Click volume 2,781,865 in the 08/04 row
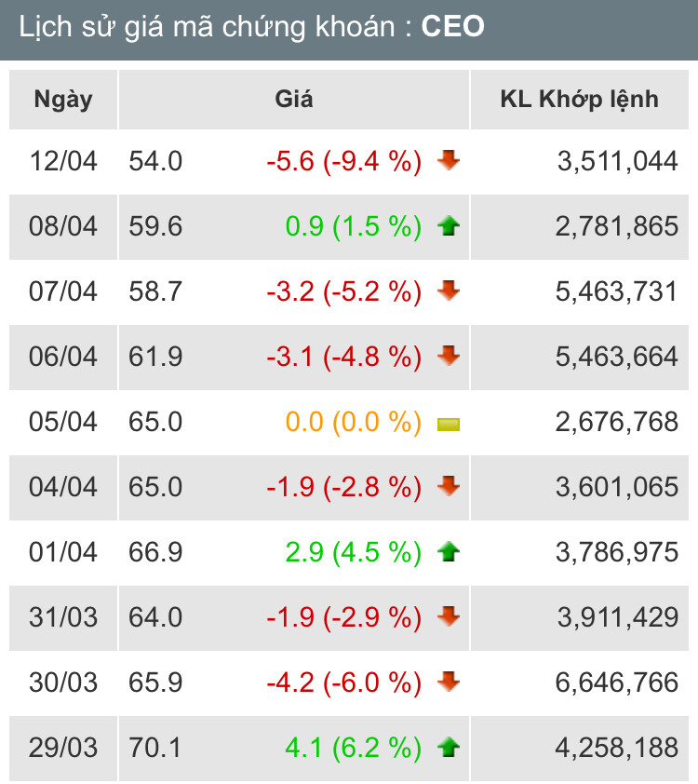The height and width of the screenshot is (784, 698). click(x=617, y=226)
